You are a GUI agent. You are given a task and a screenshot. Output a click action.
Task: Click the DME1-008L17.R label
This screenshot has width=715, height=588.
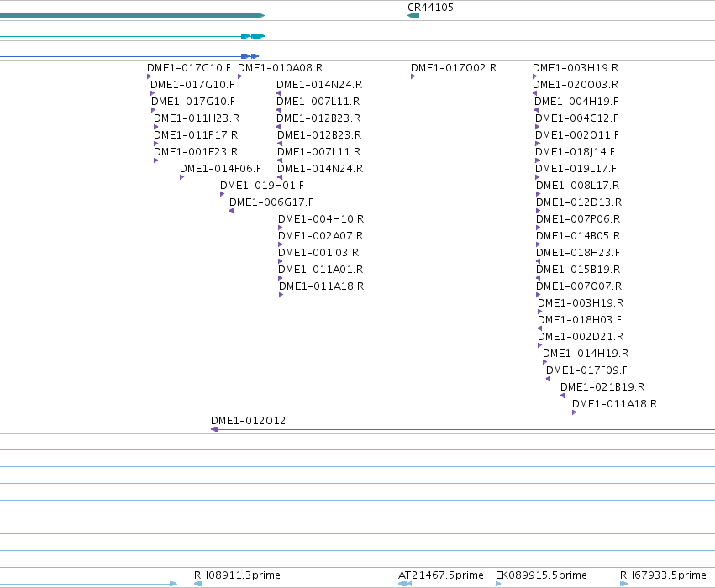(578, 186)
